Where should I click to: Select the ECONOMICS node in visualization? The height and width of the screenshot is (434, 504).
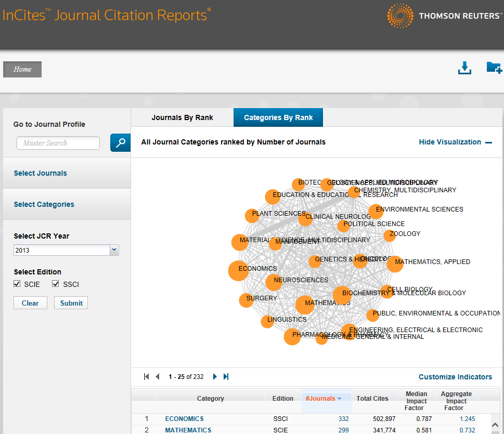[239, 271]
